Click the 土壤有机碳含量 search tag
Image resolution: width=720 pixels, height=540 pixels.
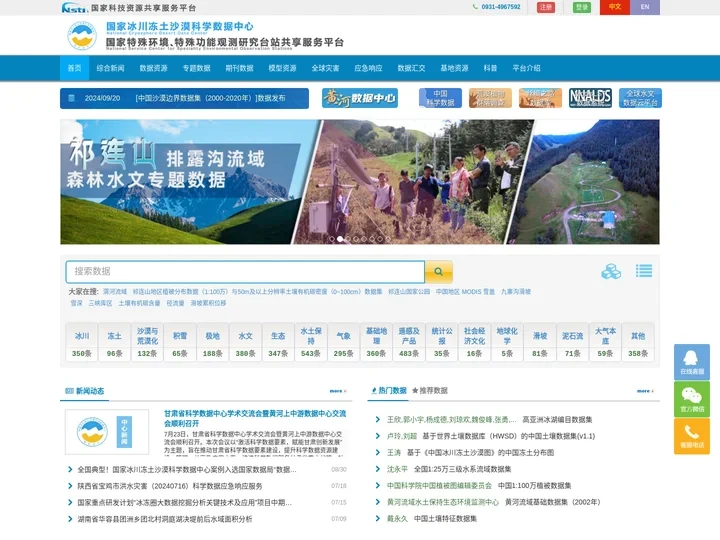pyautogui.click(x=140, y=303)
